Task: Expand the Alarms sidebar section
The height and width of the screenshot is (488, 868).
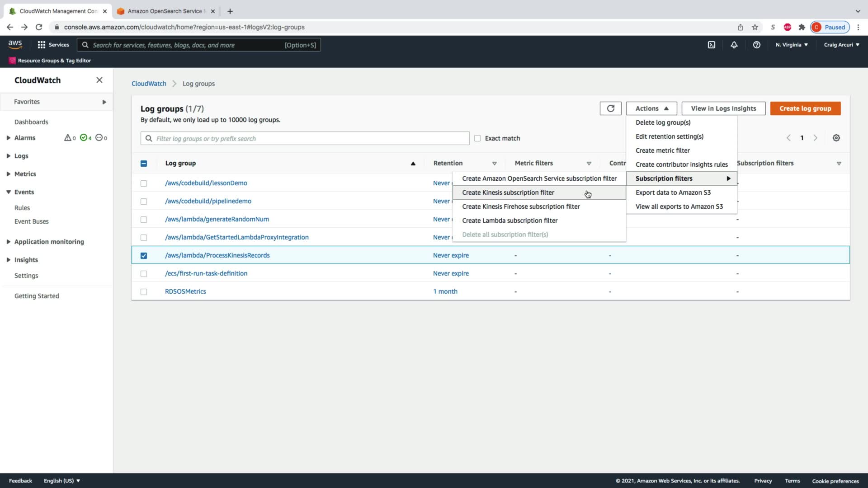Action: [9, 138]
